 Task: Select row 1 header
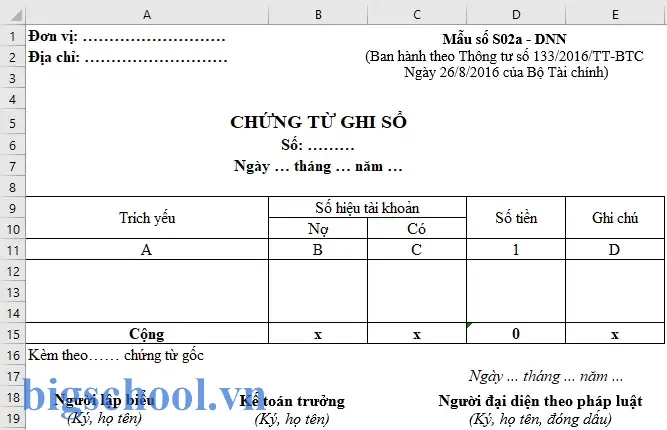[13, 36]
